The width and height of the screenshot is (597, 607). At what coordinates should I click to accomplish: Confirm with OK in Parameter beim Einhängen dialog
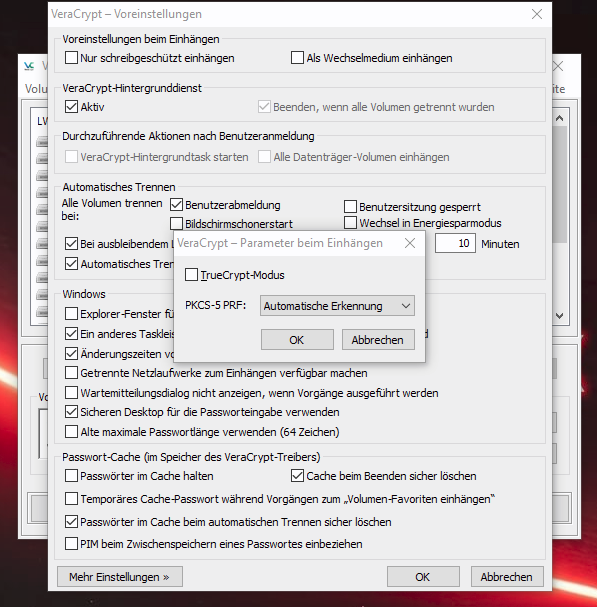point(297,340)
